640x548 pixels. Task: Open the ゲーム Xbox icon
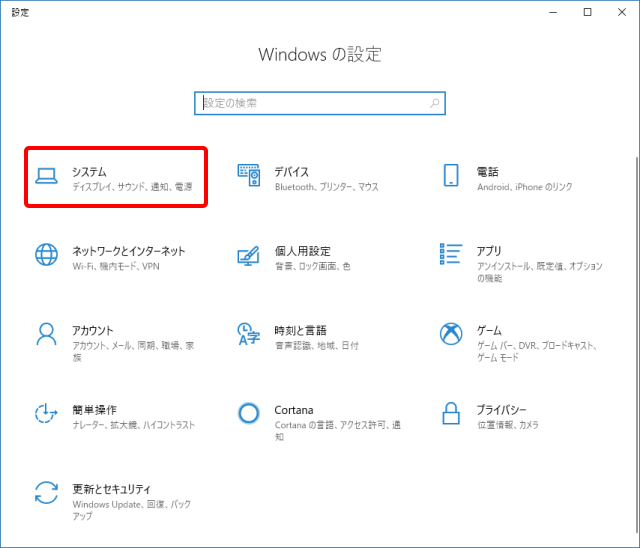coord(451,334)
